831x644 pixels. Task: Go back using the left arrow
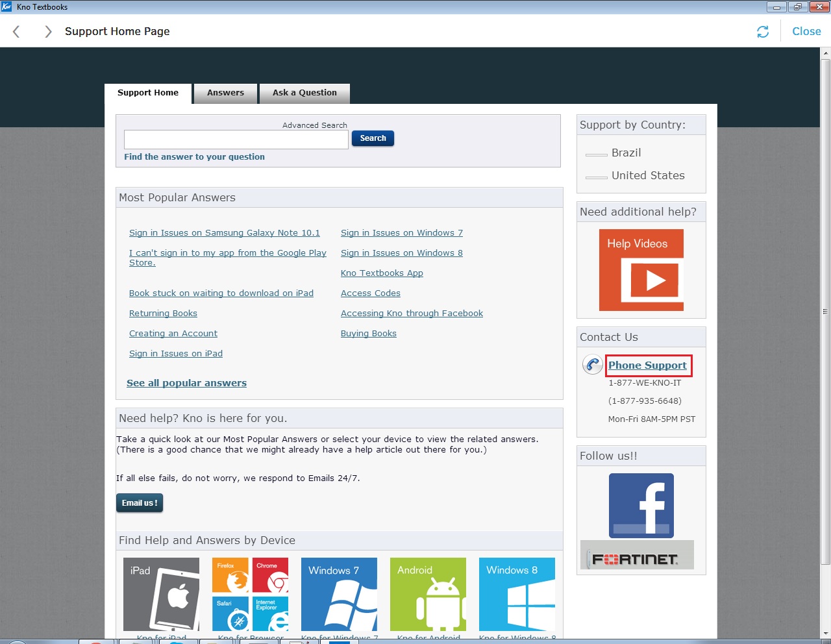pyautogui.click(x=17, y=31)
